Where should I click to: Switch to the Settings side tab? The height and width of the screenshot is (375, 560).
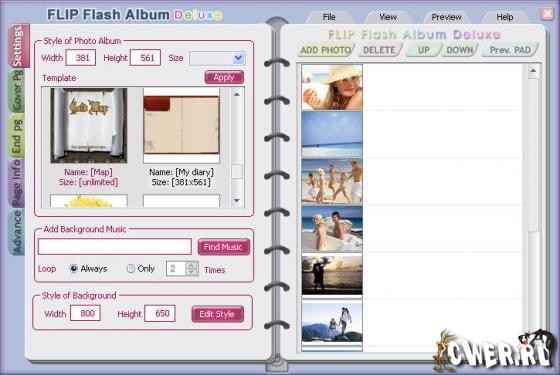click(18, 46)
